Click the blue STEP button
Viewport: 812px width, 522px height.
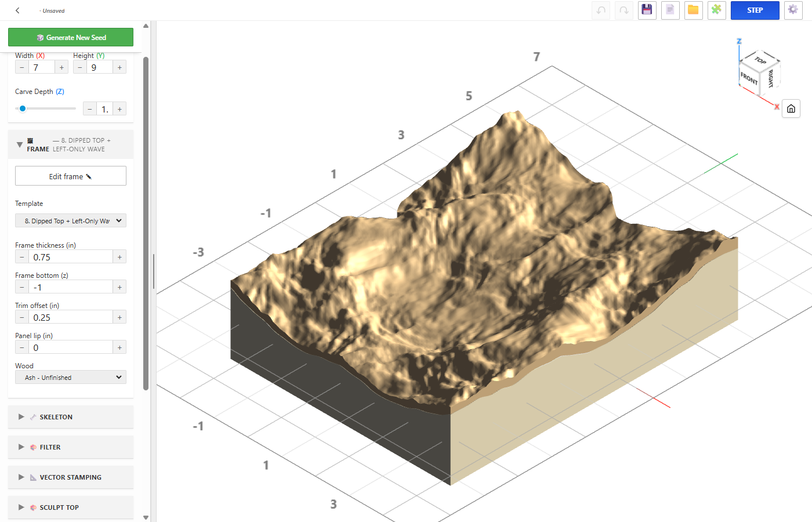755,10
